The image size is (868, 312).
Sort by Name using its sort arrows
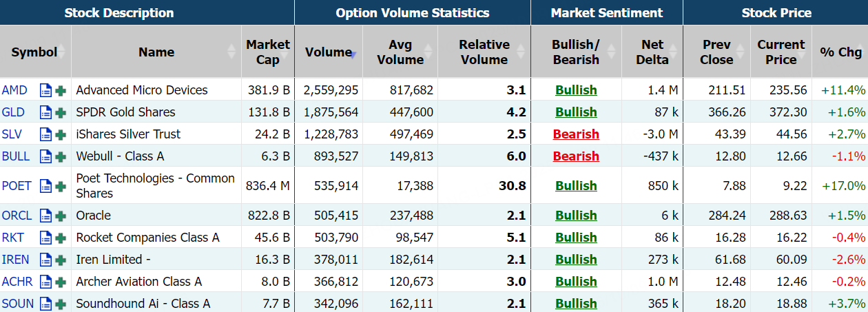pyautogui.click(x=231, y=52)
